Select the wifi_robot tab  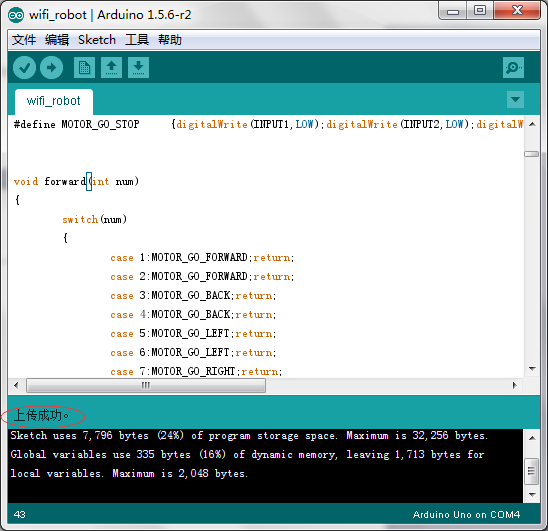click(x=54, y=101)
